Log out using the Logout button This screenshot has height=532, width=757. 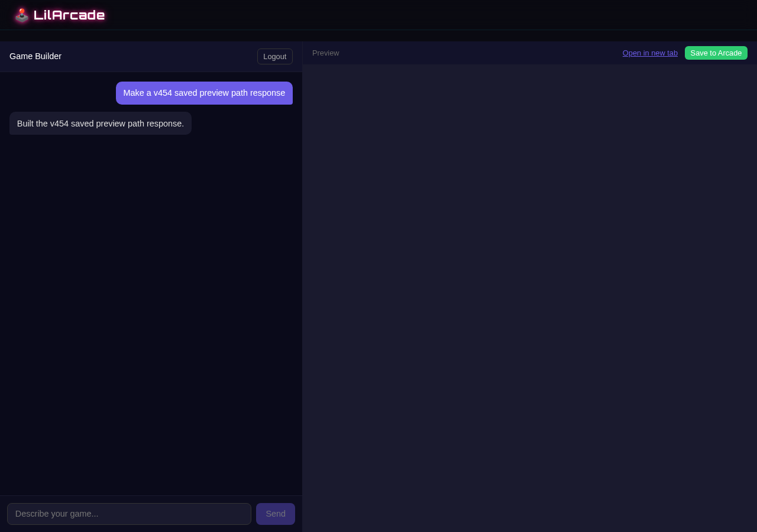(x=275, y=57)
